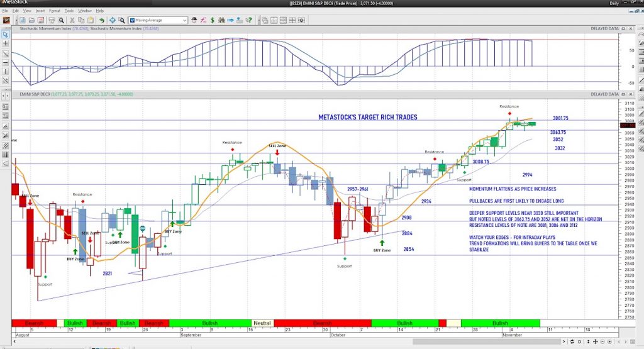Select the parallel channel lines tool
The width and height of the screenshot is (644, 349).
5,145
